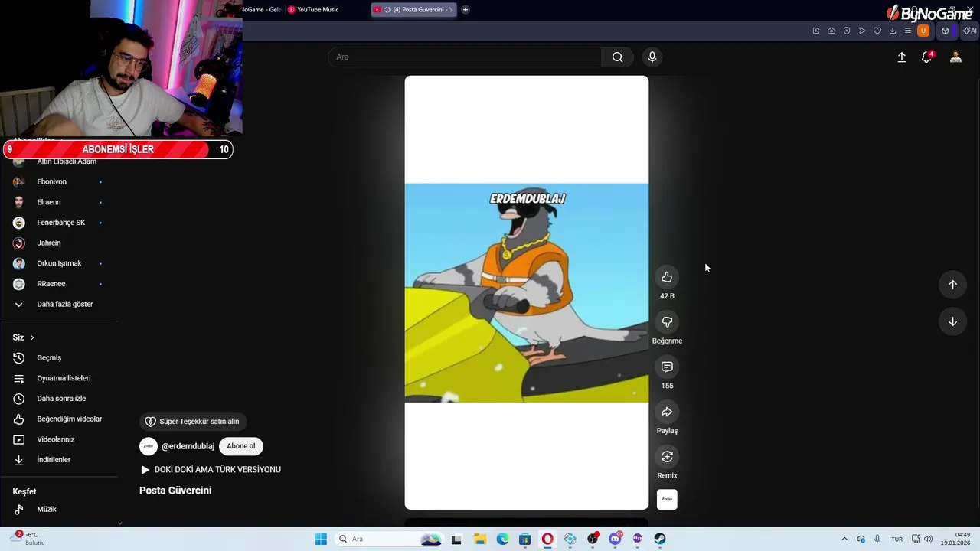
Task: Click the orange U extension icon
Action: 923,31
